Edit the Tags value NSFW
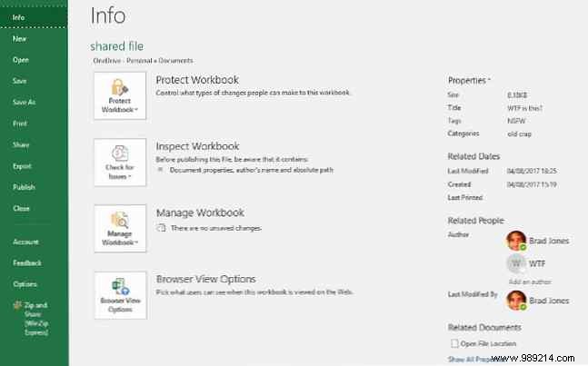This screenshot has width=588, height=366. (516, 121)
